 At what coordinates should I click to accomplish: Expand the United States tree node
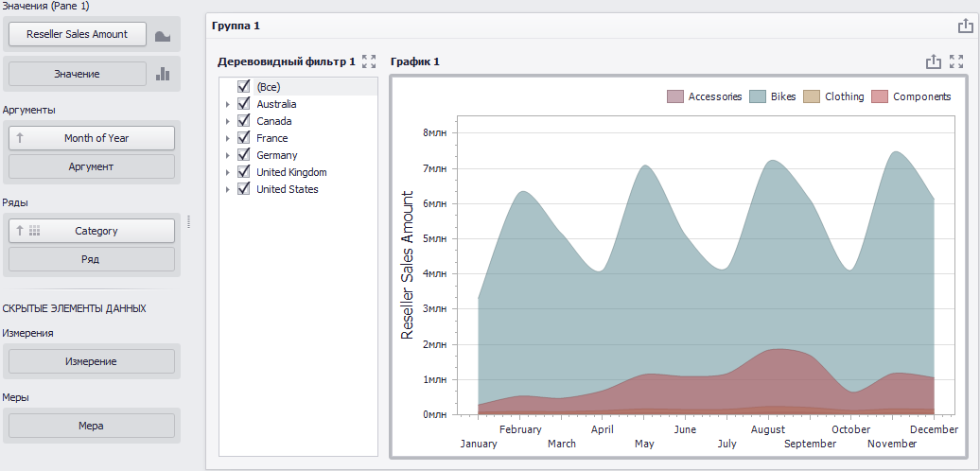(227, 189)
